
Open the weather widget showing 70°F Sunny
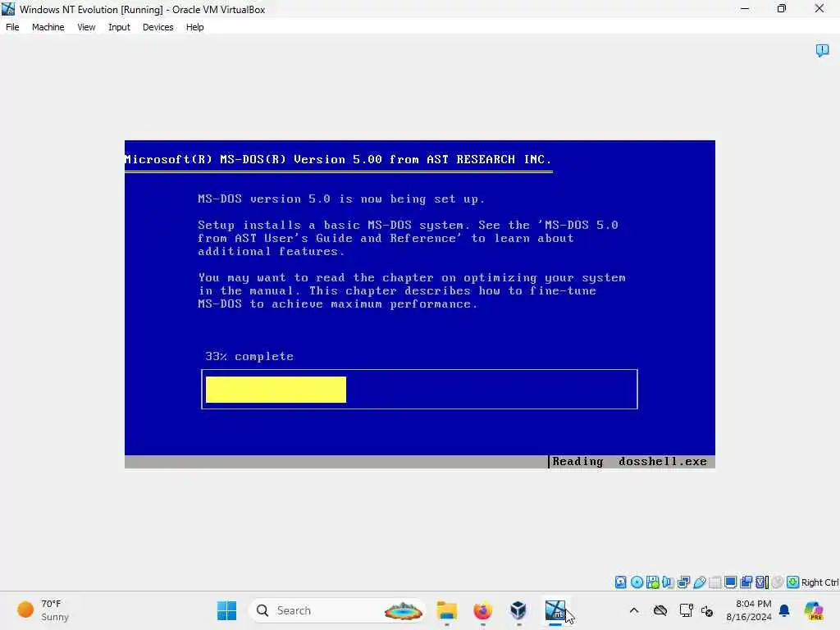coord(43,610)
